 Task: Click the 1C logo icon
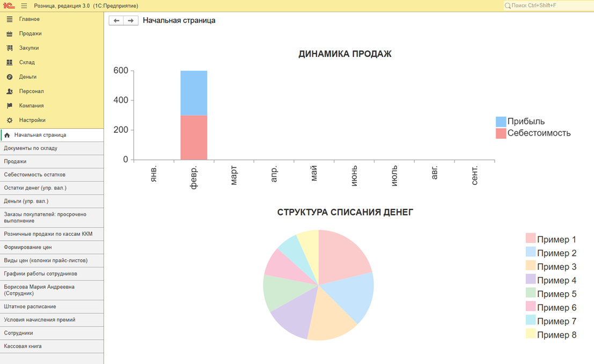click(9, 6)
